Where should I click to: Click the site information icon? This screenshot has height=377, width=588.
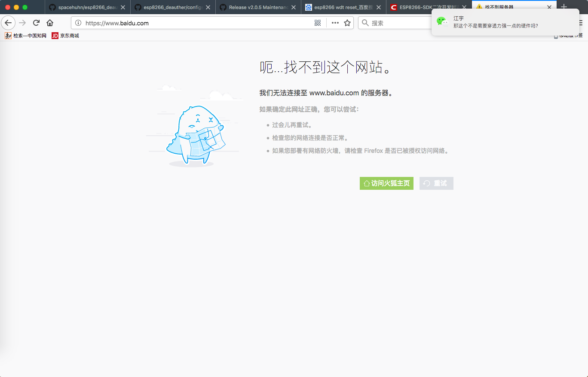pos(78,23)
